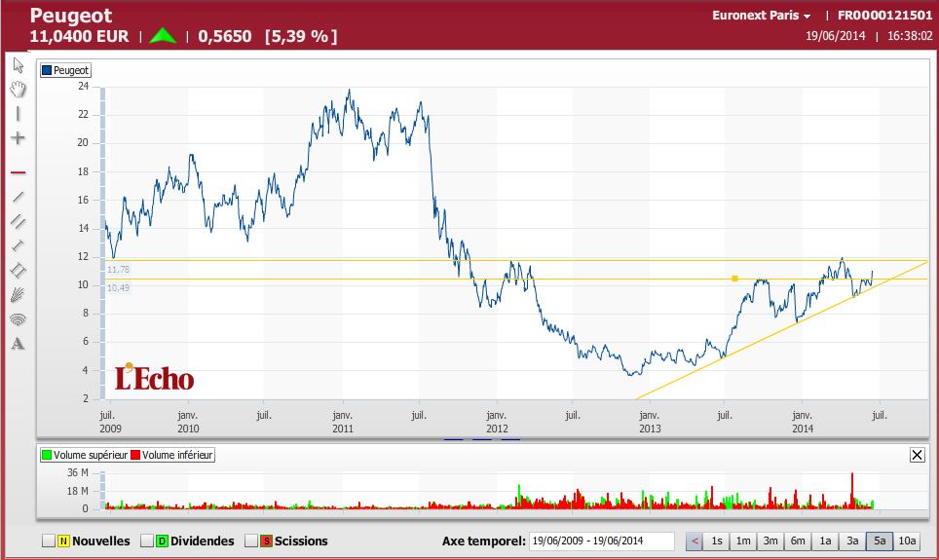Select the 3m time range
This screenshot has height=560, width=939.
click(770, 541)
